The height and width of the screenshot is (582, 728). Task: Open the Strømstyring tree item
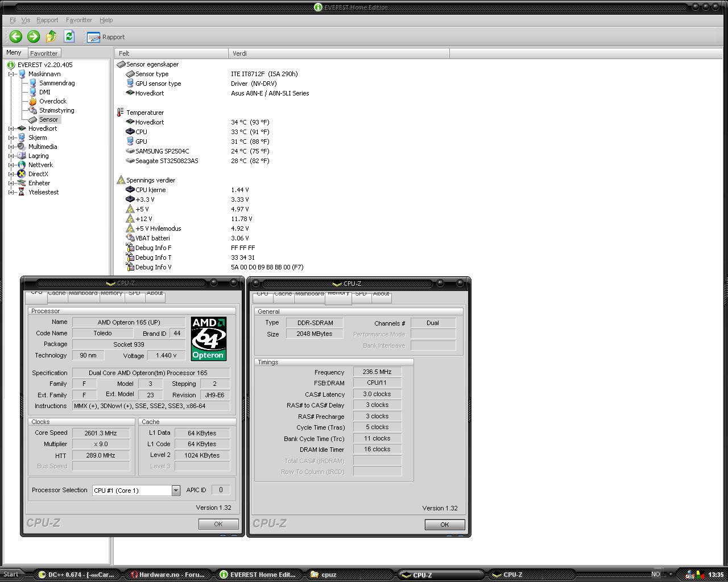pos(56,110)
